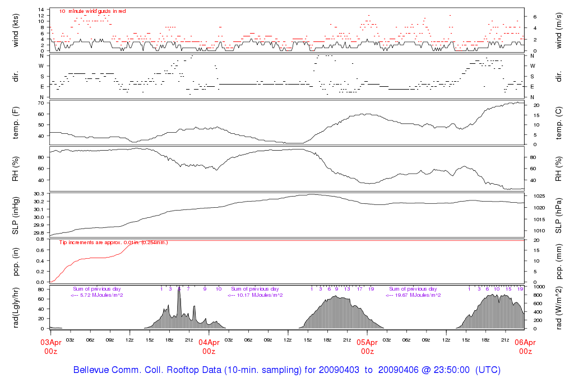Click the 'temp. (F)' axis label

[15, 123]
